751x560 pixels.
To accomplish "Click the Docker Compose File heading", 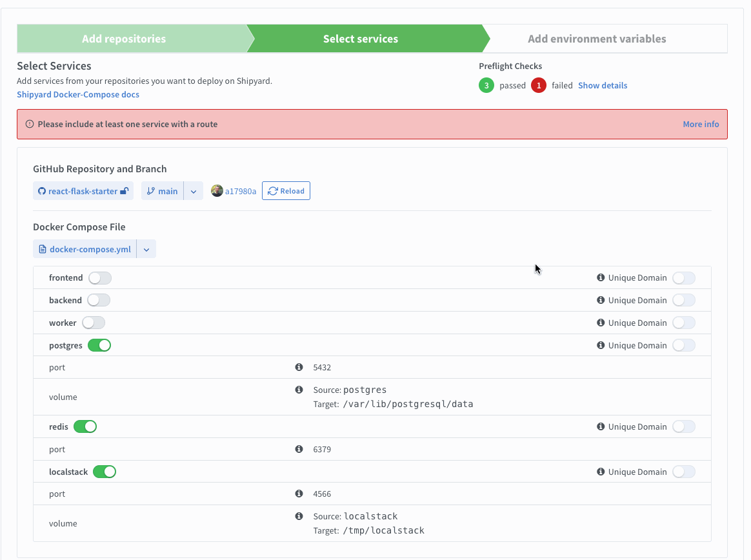I will pyautogui.click(x=79, y=227).
